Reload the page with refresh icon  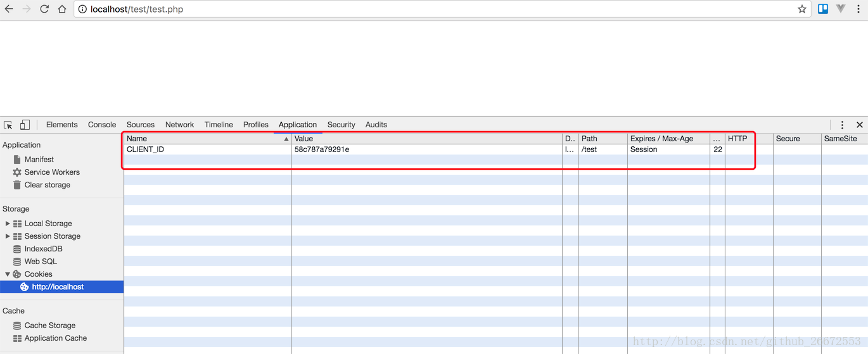point(44,9)
